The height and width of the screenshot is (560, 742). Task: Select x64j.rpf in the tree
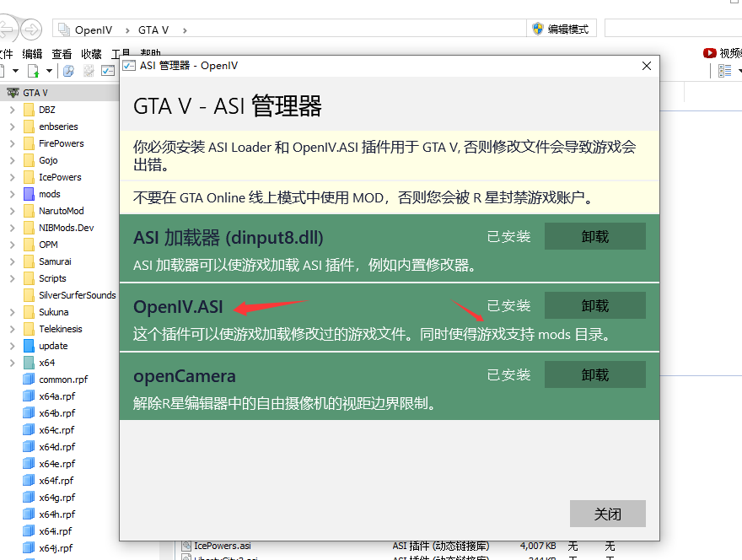[x=56, y=548]
